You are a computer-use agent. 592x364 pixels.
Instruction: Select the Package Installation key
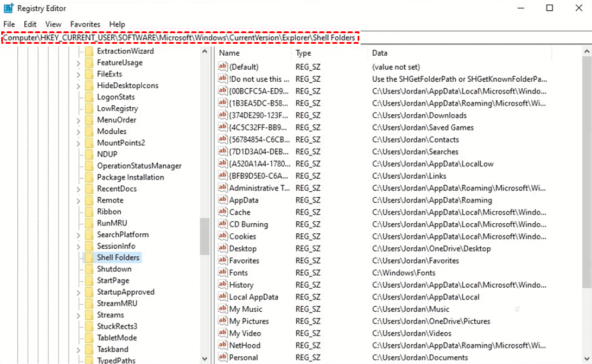130,177
